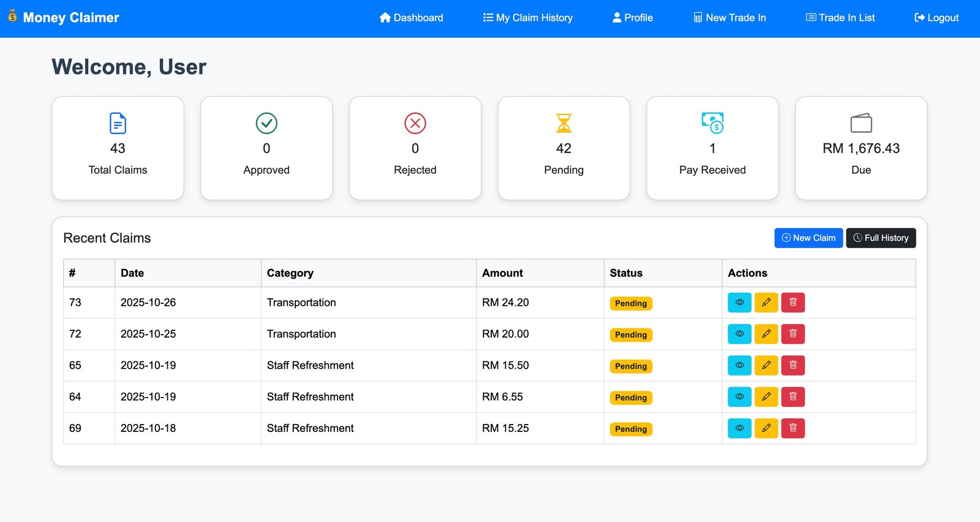This screenshot has width=980, height=522.
Task: Open New Trade In page
Action: point(729,18)
